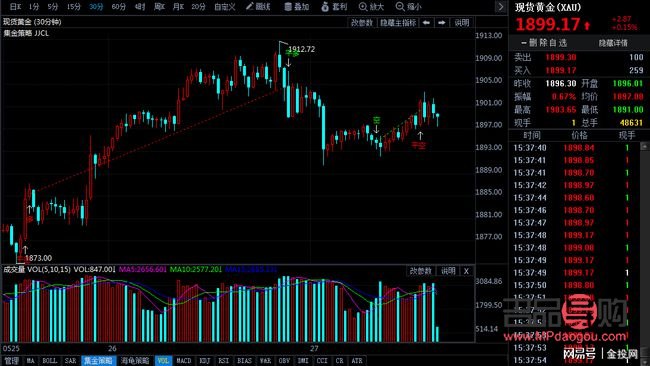Toggle 隐藏详情 to hide details
Viewport: 650px width, 366px height.
613,43
